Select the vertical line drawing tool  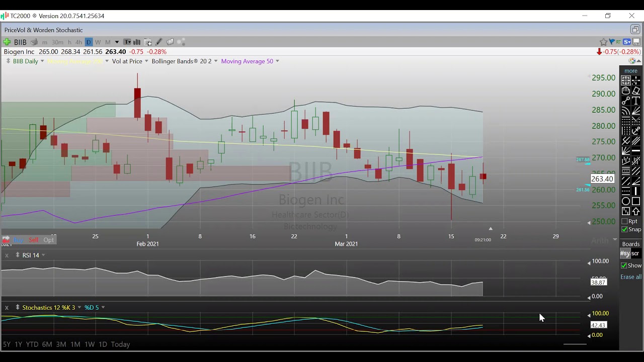click(x=636, y=191)
